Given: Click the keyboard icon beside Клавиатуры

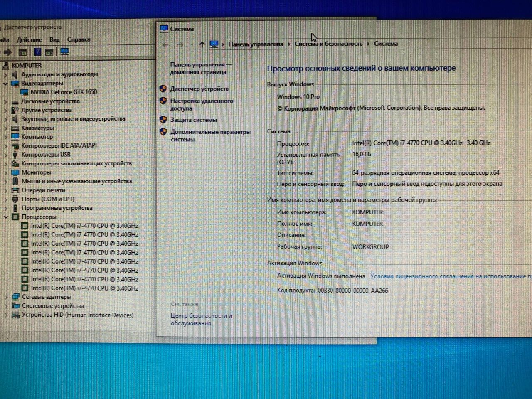Looking at the screenshot, I should click(x=15, y=128).
